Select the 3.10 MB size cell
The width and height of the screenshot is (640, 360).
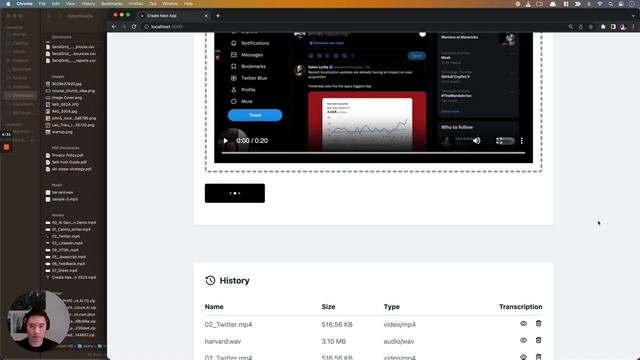[x=333, y=341]
